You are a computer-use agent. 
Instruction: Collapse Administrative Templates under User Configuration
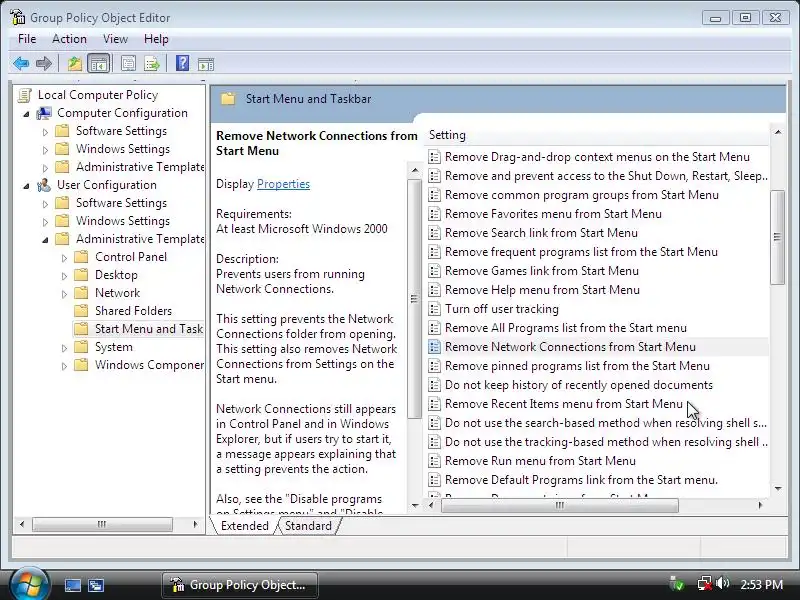[x=45, y=240]
